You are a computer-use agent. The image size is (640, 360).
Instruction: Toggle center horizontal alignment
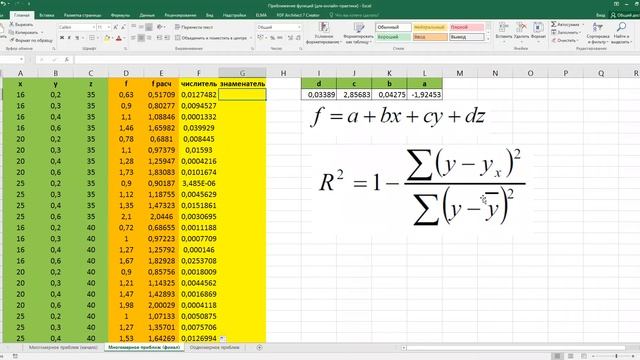(x=141, y=38)
